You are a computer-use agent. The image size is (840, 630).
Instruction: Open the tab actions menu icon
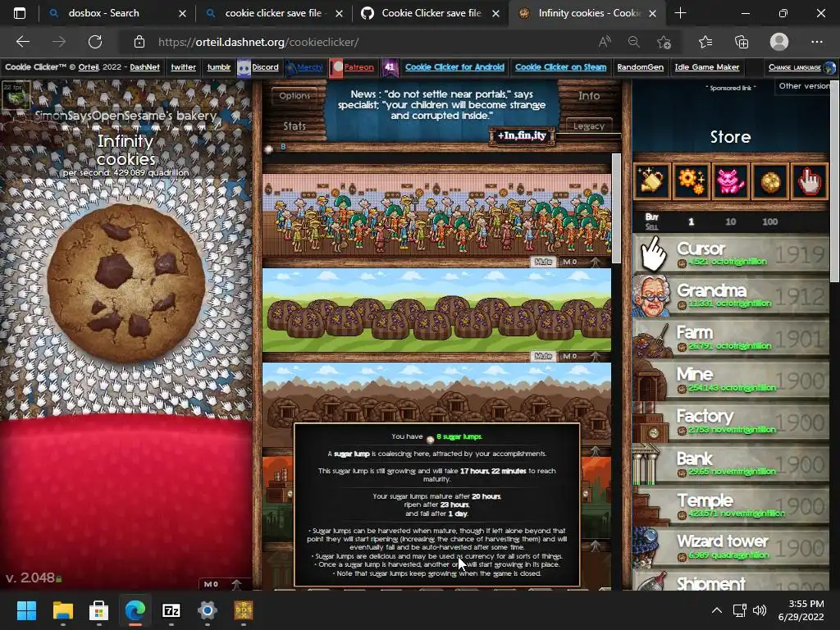(x=20, y=13)
